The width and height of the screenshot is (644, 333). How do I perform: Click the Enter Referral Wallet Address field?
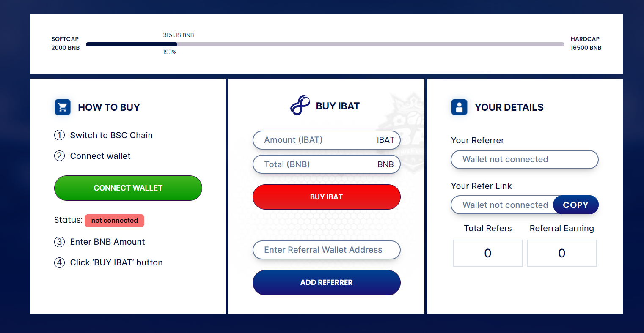click(327, 250)
